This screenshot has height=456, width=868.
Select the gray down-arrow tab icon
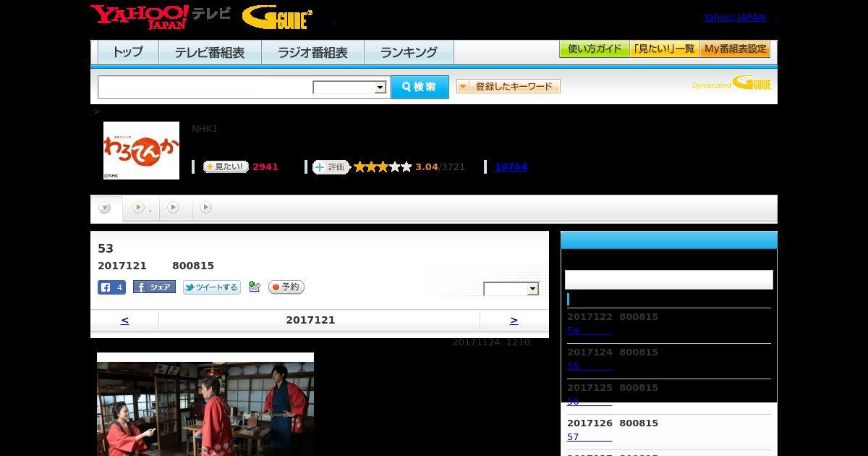click(x=105, y=208)
